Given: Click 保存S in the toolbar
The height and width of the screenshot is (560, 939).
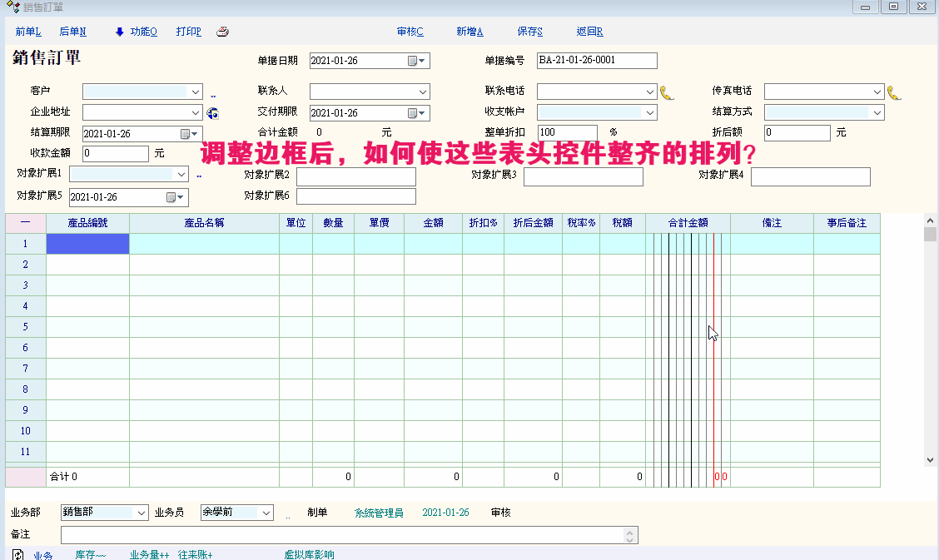Looking at the screenshot, I should (x=529, y=32).
